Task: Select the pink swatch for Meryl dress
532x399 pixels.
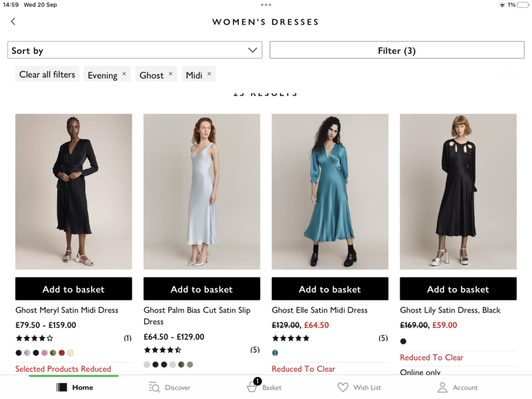Action: tap(45, 353)
